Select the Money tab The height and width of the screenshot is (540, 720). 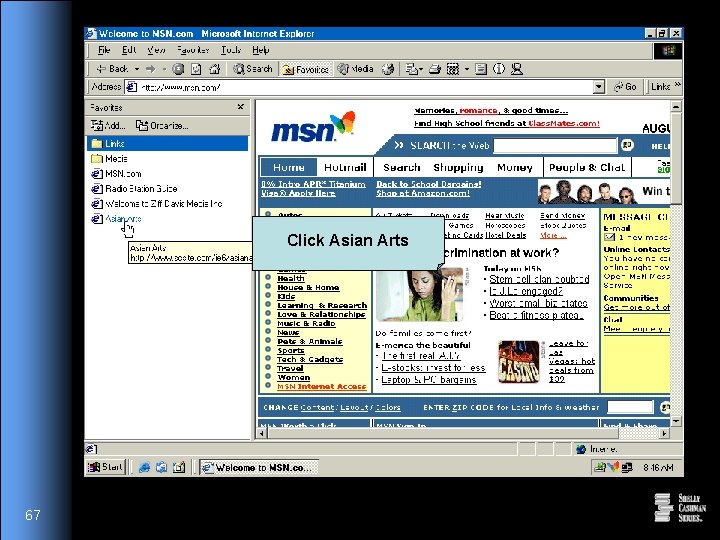(514, 167)
